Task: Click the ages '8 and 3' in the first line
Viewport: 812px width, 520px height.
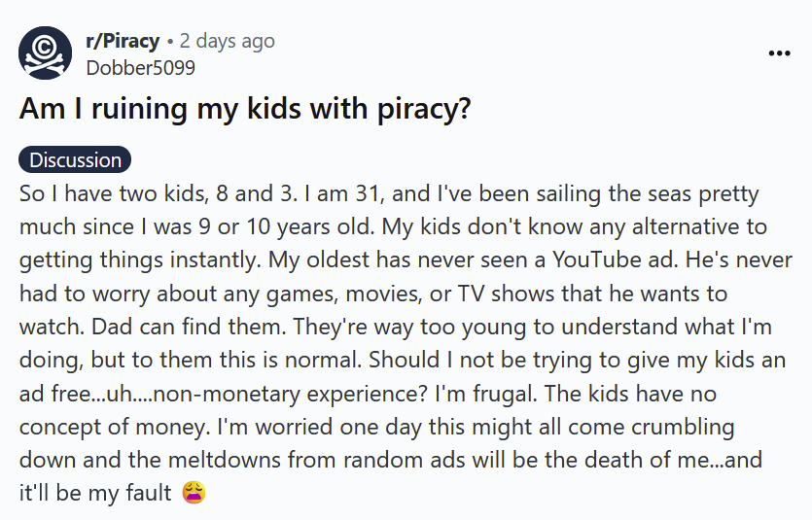Action: coord(257,193)
